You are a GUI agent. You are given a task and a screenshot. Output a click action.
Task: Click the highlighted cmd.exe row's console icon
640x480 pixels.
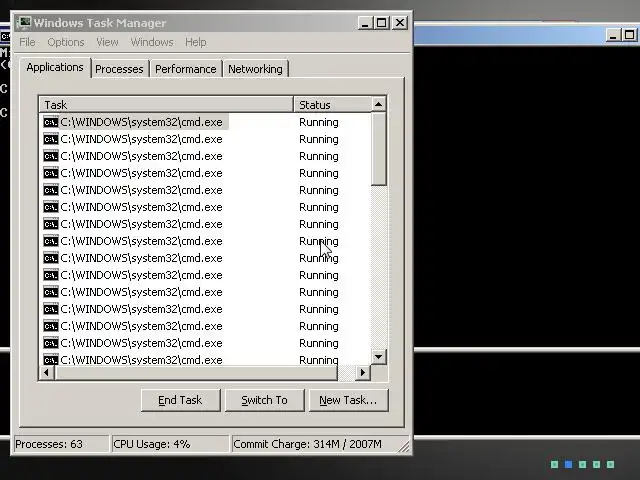coord(51,122)
